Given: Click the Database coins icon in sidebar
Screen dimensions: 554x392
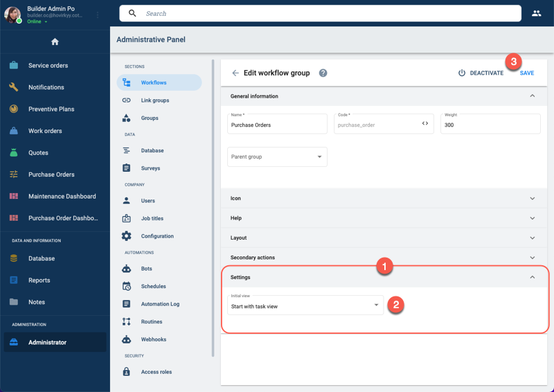Looking at the screenshot, I should [x=14, y=258].
